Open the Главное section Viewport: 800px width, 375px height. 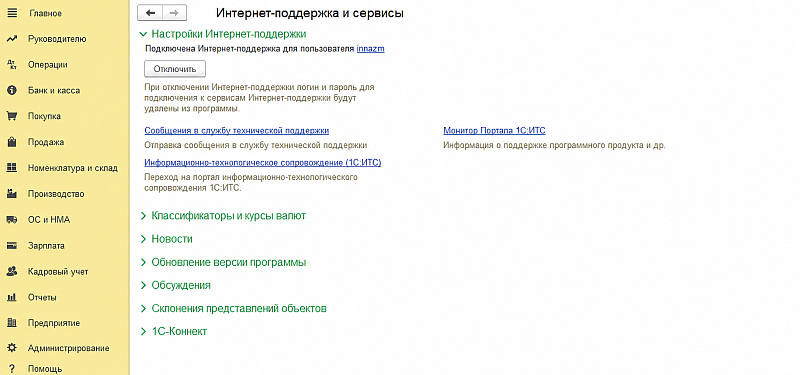click(x=45, y=13)
